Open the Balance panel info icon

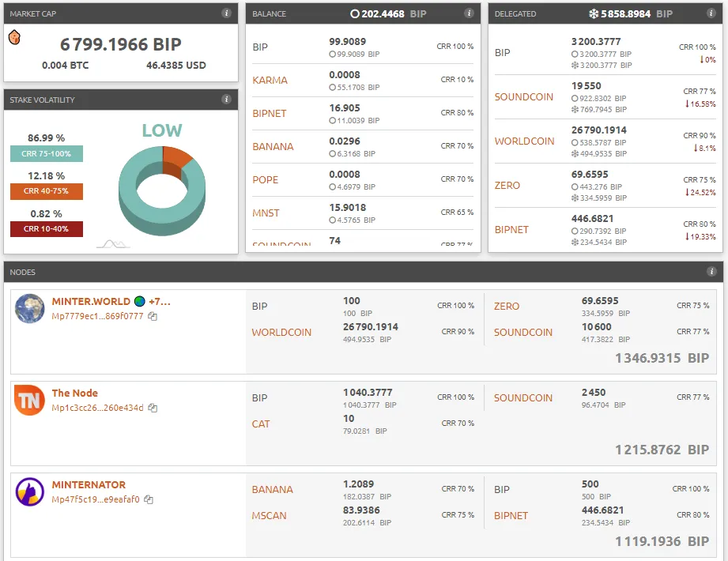pos(469,13)
